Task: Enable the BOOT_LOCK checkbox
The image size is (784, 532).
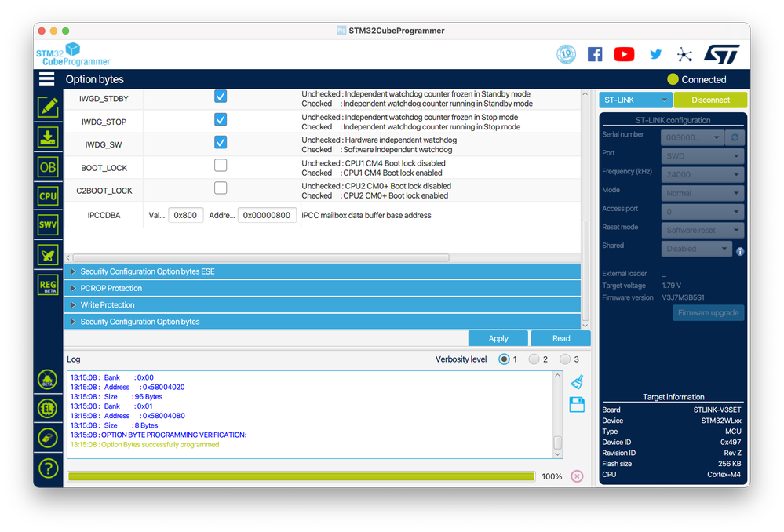Action: coord(221,165)
